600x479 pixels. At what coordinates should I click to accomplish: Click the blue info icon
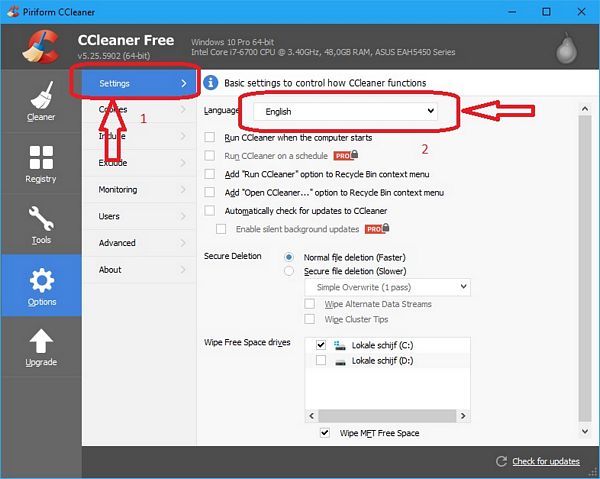[x=210, y=83]
